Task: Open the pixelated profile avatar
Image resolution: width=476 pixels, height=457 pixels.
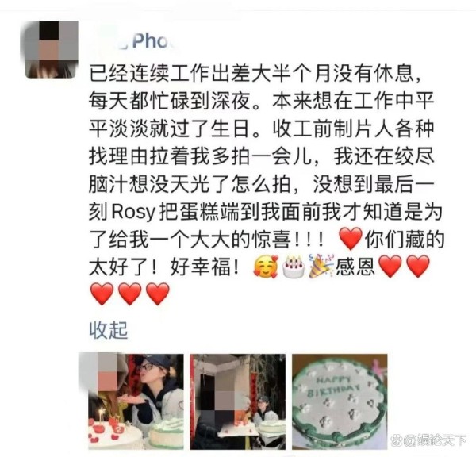Action: (x=49, y=49)
